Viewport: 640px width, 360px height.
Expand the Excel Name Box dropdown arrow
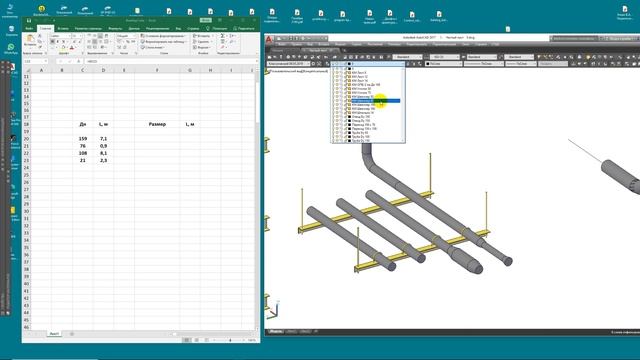[x=46, y=61]
